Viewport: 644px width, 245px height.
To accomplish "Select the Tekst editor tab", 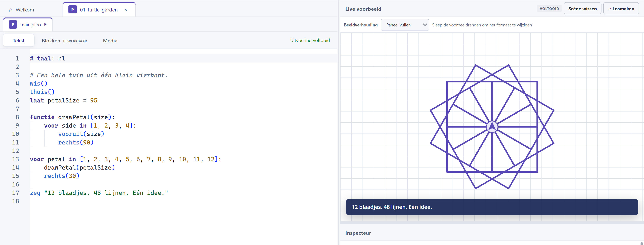I will click(x=18, y=40).
